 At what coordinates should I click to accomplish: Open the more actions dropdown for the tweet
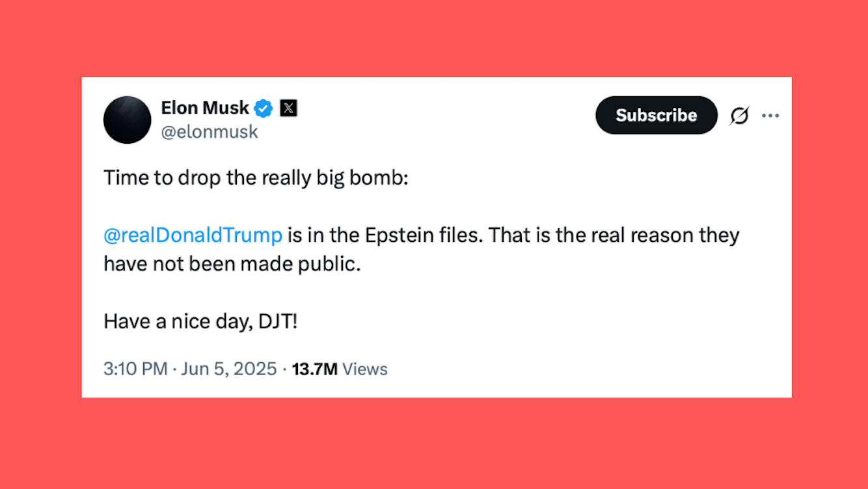[x=770, y=115]
